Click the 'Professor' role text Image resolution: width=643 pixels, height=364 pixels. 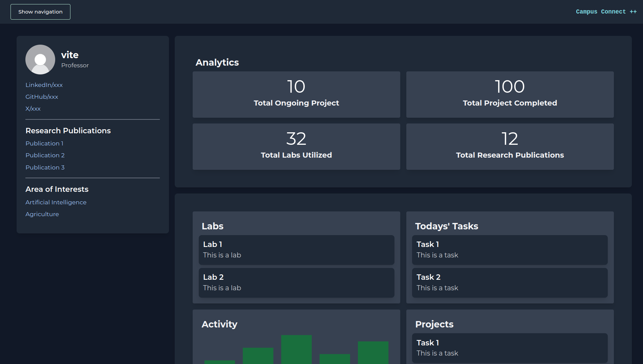(75, 65)
